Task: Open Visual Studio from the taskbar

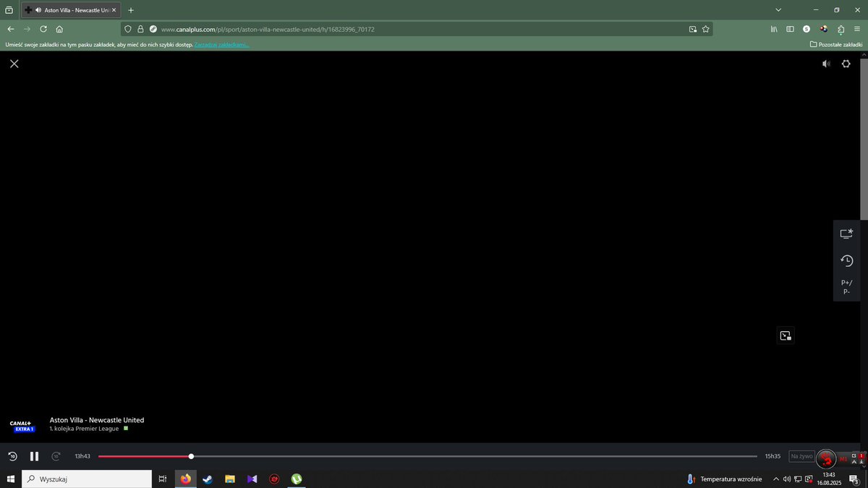Action: coord(252,479)
